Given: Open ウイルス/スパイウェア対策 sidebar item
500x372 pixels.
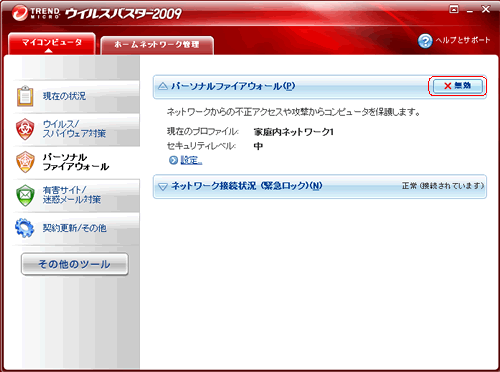Looking at the screenshot, I should click(x=76, y=129).
